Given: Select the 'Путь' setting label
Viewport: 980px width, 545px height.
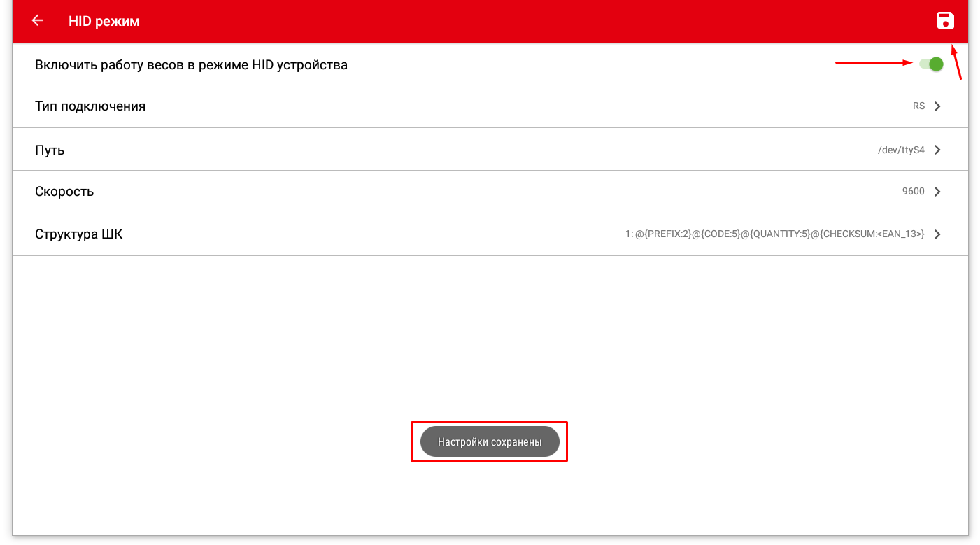Looking at the screenshot, I should pyautogui.click(x=50, y=150).
